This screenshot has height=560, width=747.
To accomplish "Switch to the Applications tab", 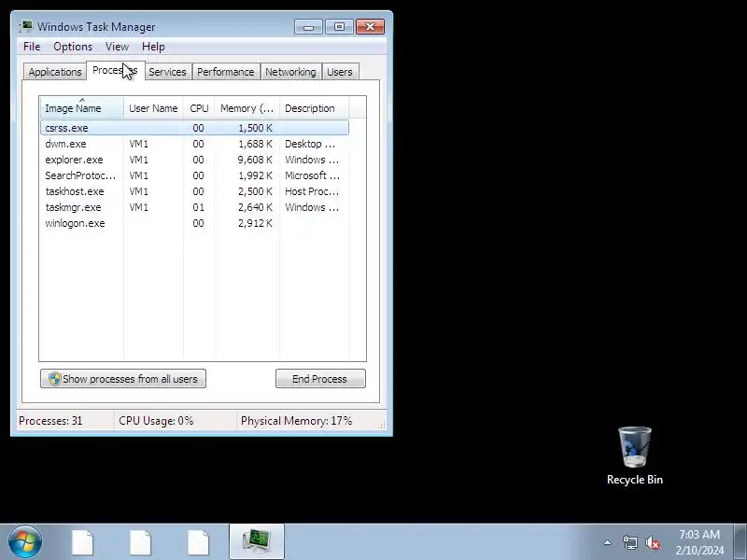I will coord(55,72).
